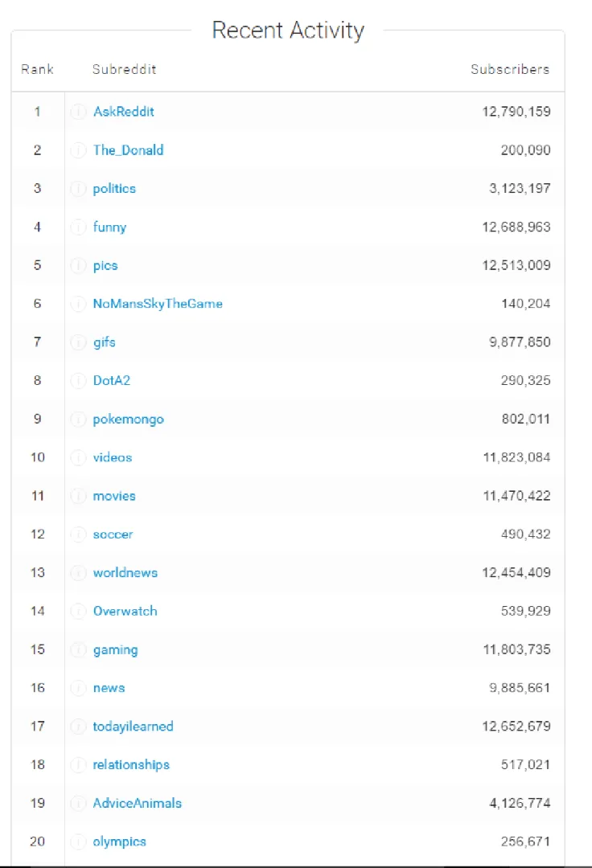Click the Rank column header
Screen dimensions: 592x868
pos(37,70)
